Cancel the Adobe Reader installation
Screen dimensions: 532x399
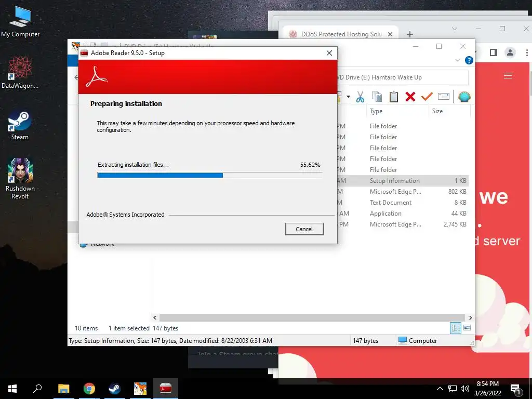pyautogui.click(x=304, y=229)
